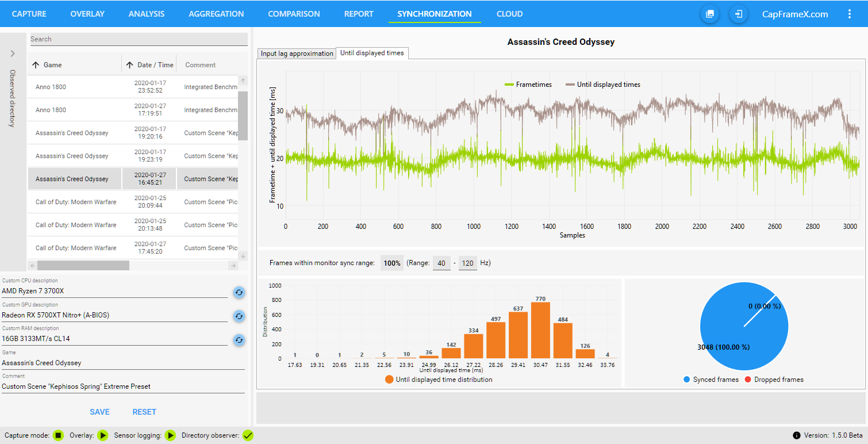Click the screenshot image icon in header
Image resolution: width=868 pixels, height=444 pixels.
(x=710, y=14)
